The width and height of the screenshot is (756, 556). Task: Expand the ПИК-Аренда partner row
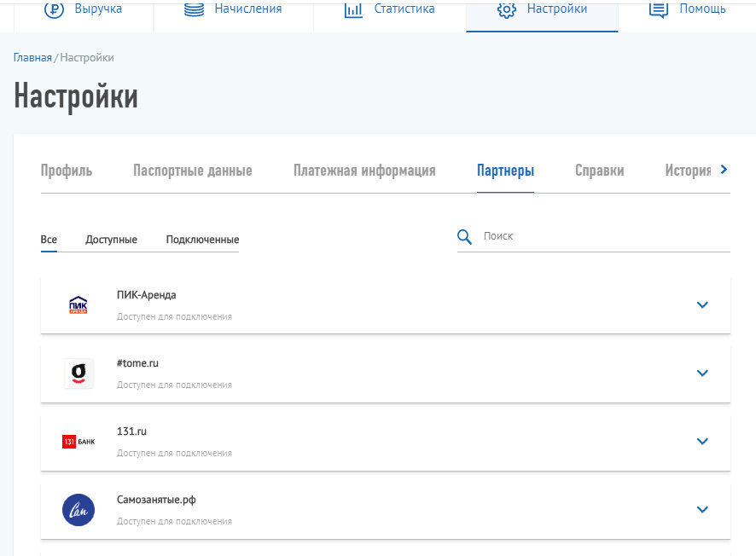click(702, 305)
